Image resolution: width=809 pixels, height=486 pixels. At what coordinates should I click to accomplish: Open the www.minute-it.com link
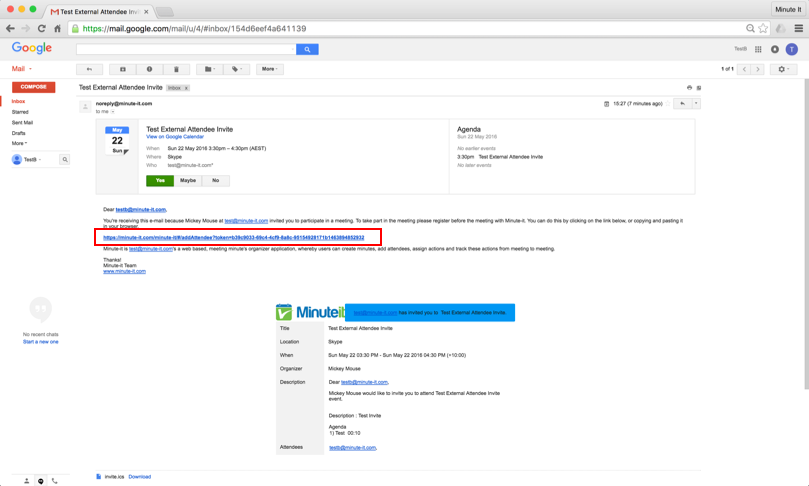[x=124, y=271]
